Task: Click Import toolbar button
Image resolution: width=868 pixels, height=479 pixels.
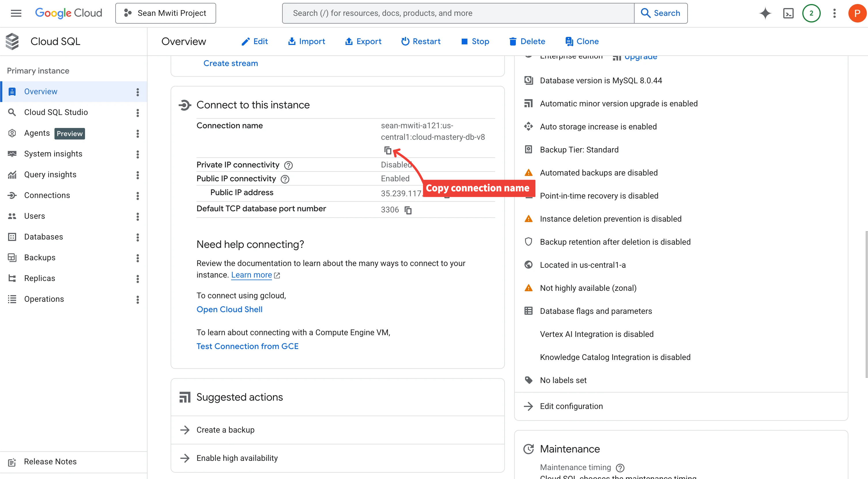Action: tap(306, 42)
